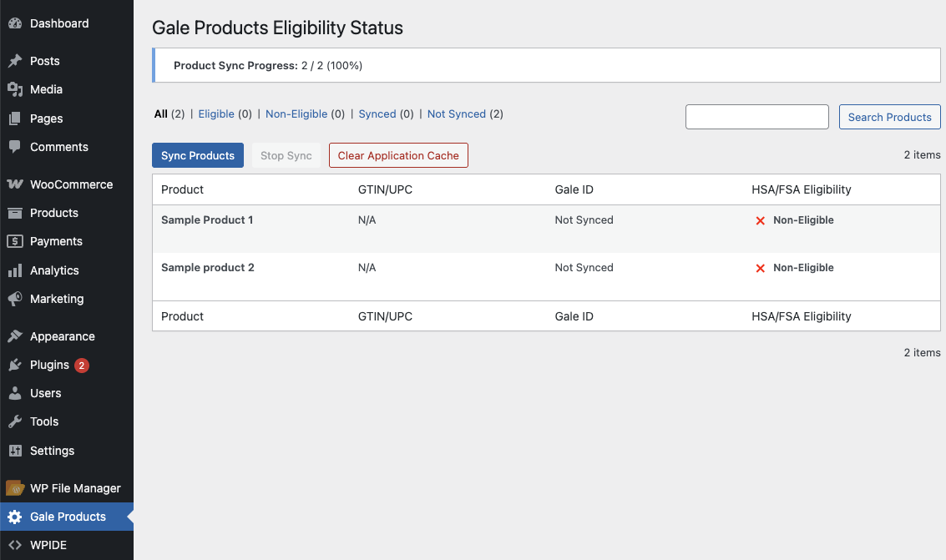This screenshot has height=560, width=946.
Task: Click the Marketing megaphone icon
Action: [14, 299]
